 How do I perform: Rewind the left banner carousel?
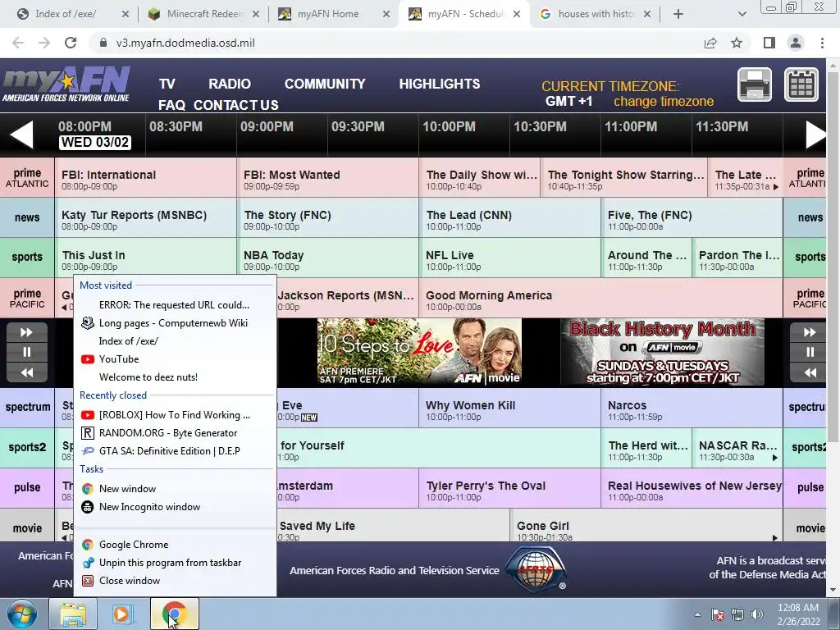click(x=27, y=372)
